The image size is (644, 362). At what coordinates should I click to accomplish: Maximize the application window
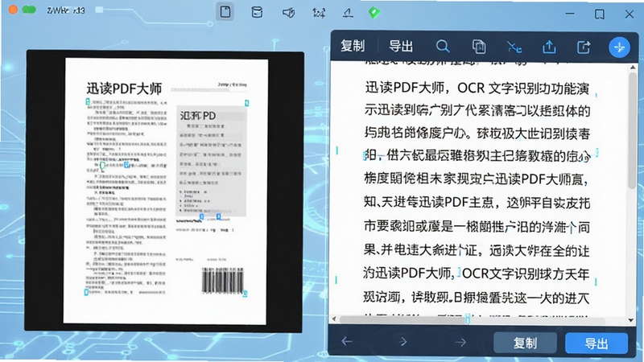point(600,14)
